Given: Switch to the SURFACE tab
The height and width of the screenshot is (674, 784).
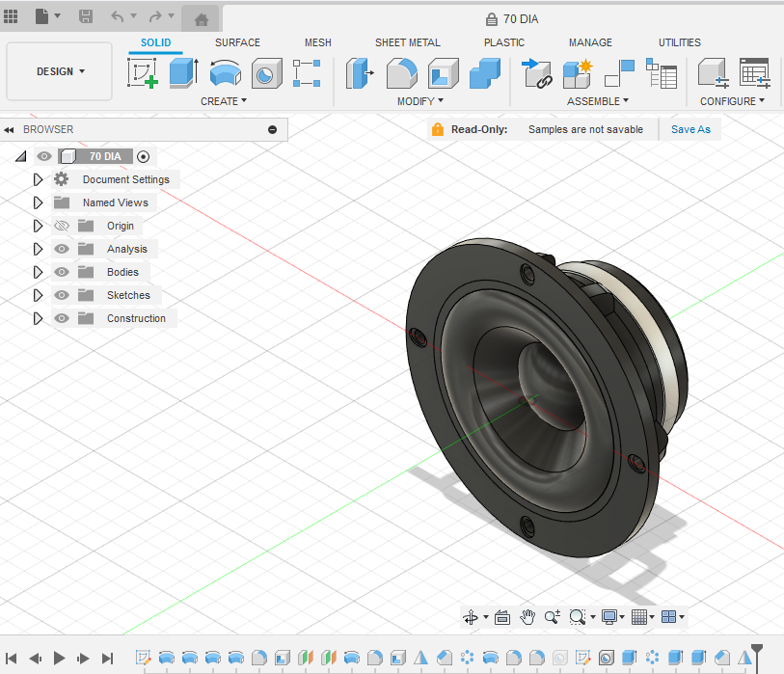Looking at the screenshot, I should (x=237, y=43).
